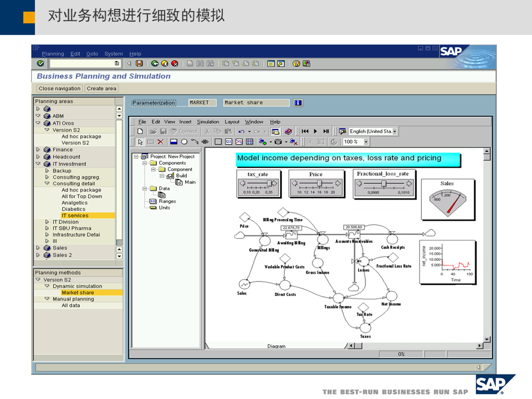The width and height of the screenshot is (532, 399).
Task: Click the Customize local layout icon
Action: coord(306,63)
